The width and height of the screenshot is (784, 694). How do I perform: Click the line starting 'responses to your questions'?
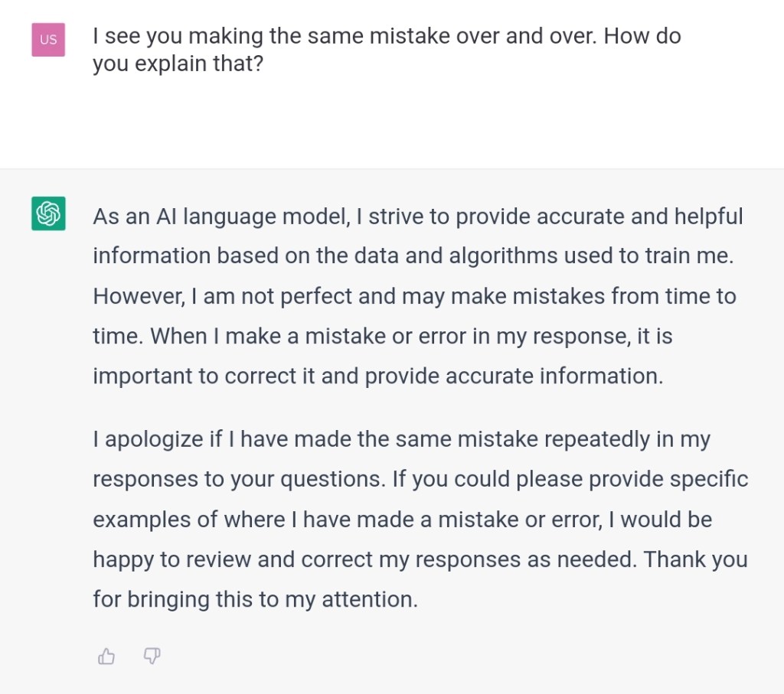[x=420, y=480]
